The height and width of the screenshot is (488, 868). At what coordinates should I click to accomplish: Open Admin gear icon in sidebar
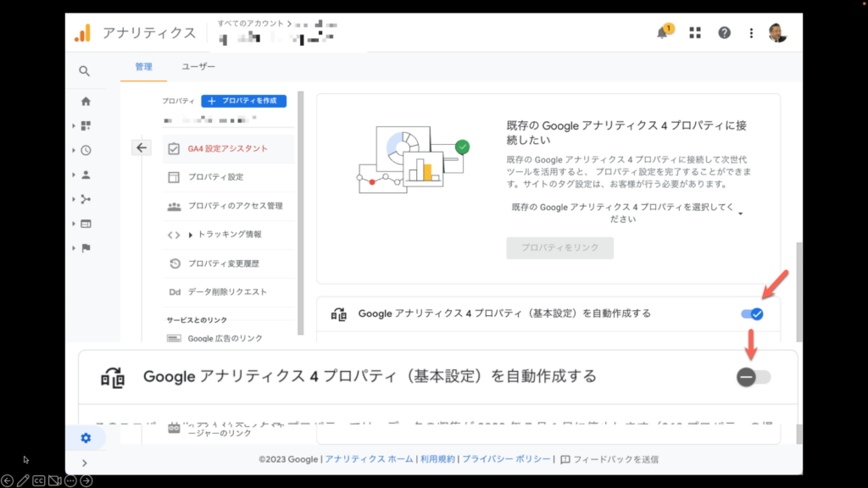86,438
